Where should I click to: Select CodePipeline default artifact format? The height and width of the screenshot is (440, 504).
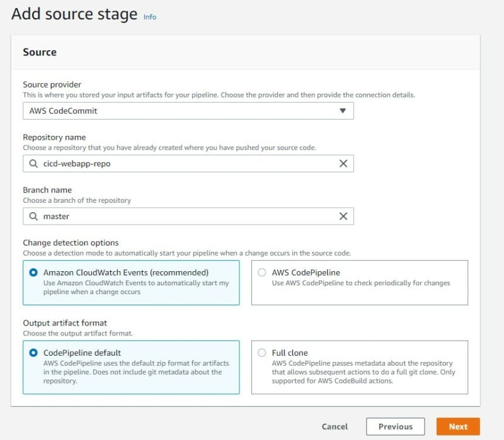33,353
